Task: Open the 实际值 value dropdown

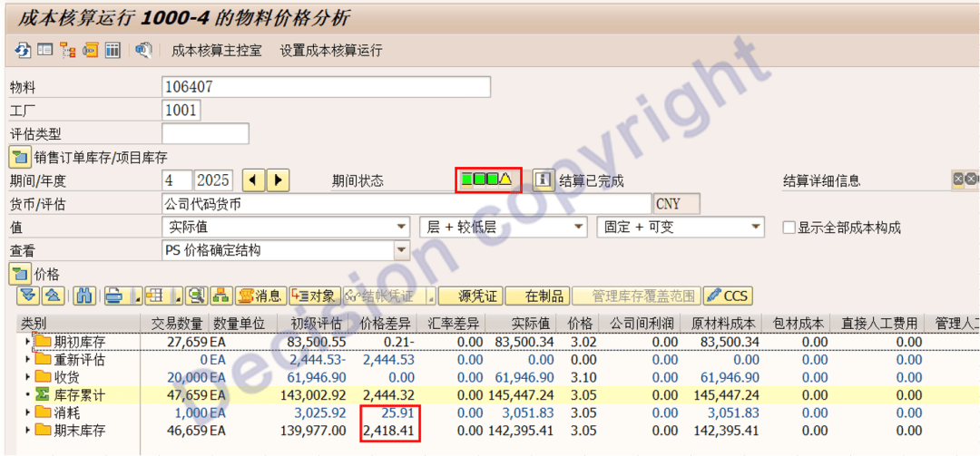Action: pyautogui.click(x=401, y=228)
